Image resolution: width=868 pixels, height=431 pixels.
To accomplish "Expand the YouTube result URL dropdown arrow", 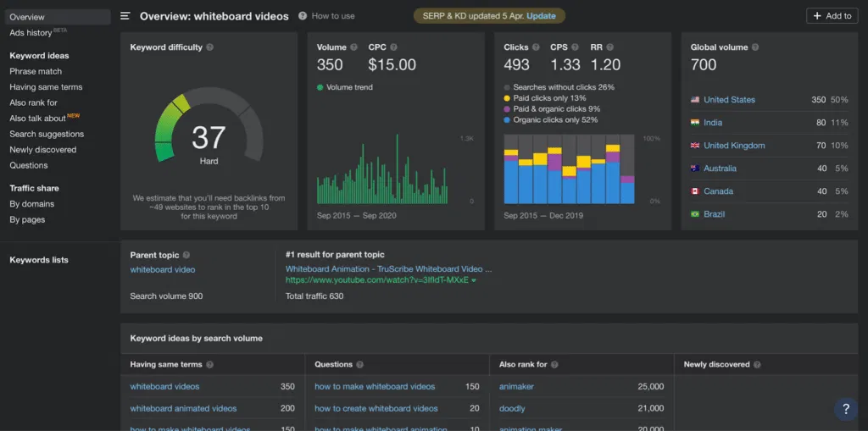I will [x=474, y=280].
